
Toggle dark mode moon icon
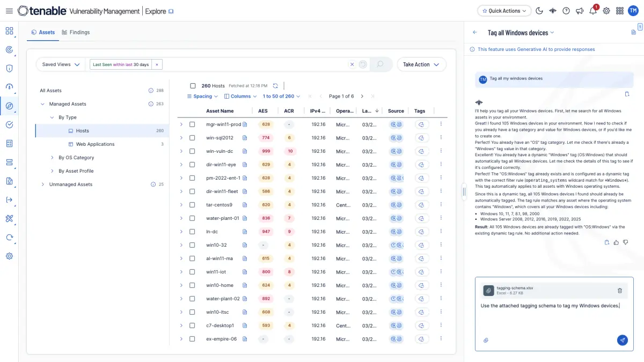(539, 11)
